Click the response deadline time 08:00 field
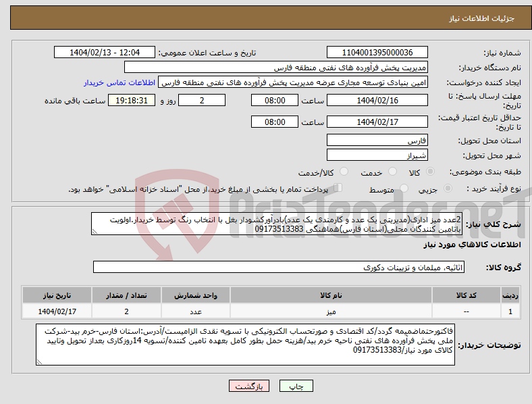 pyautogui.click(x=275, y=101)
